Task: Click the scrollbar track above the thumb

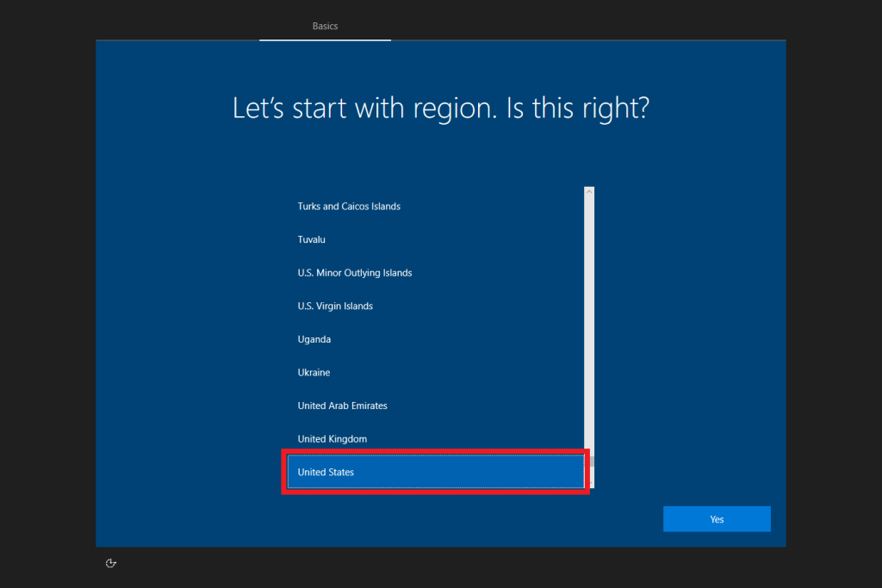Action: [x=589, y=327]
